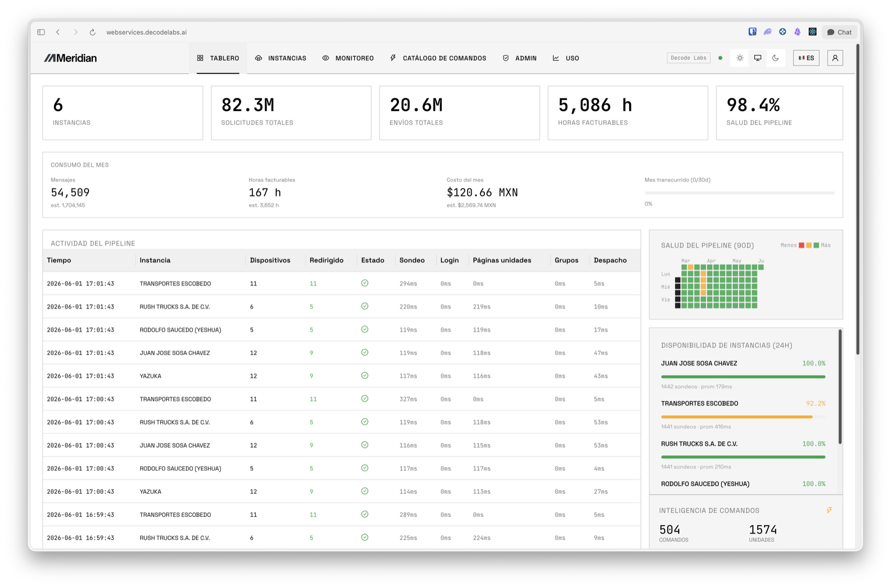Switch to light theme sun icon

pos(740,58)
